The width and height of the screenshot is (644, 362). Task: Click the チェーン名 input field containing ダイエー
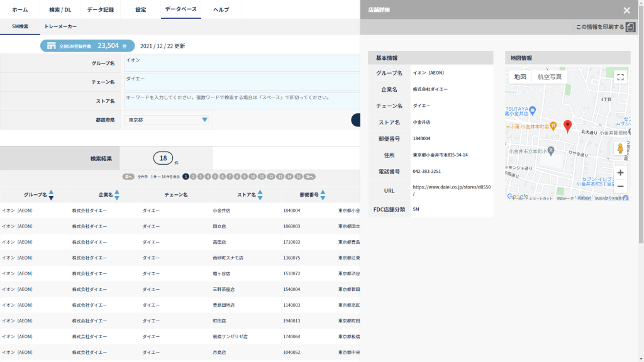click(242, 82)
